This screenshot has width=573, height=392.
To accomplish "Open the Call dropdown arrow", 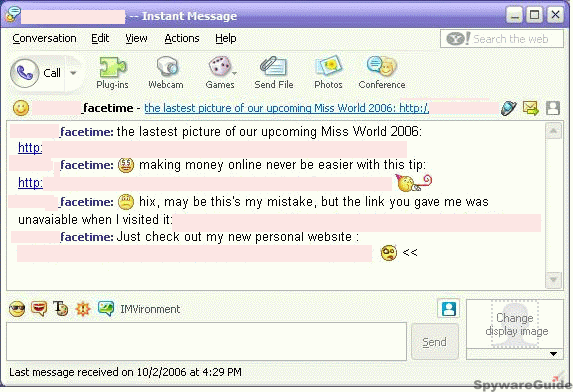I will coord(73,73).
